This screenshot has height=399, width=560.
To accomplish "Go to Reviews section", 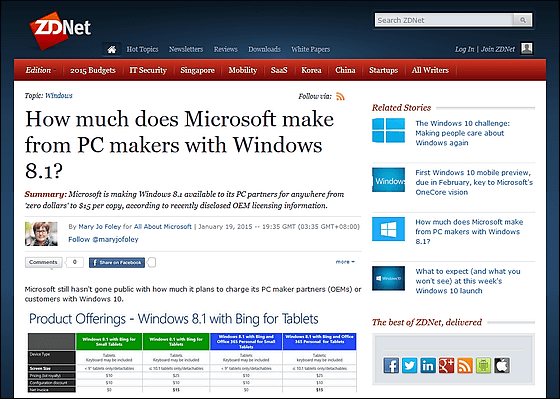I will point(225,49).
